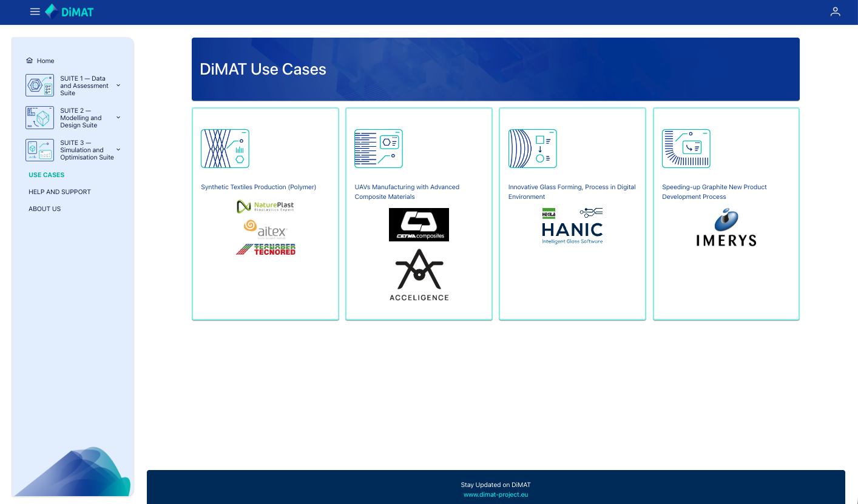Open SUITE 1 — Data and Assessment Suite label

pyautogui.click(x=84, y=86)
